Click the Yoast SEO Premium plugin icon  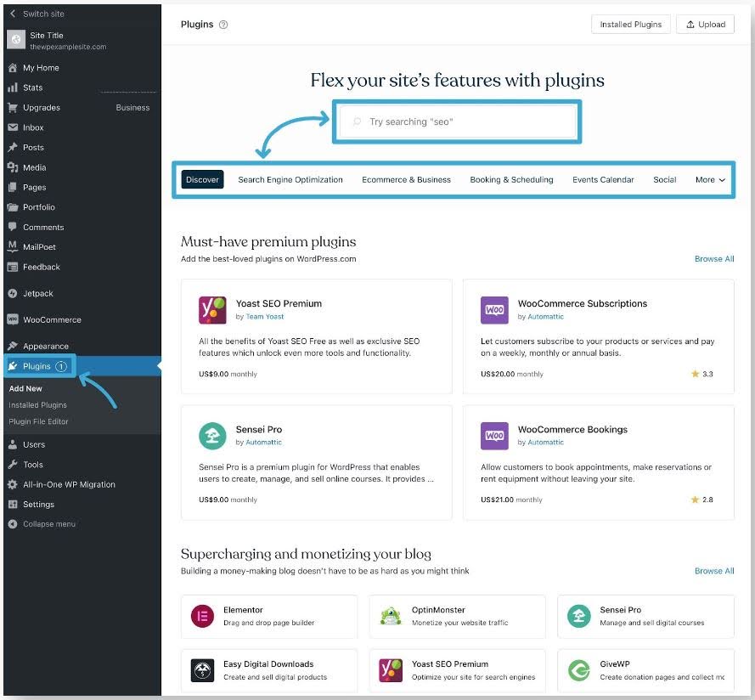click(212, 310)
